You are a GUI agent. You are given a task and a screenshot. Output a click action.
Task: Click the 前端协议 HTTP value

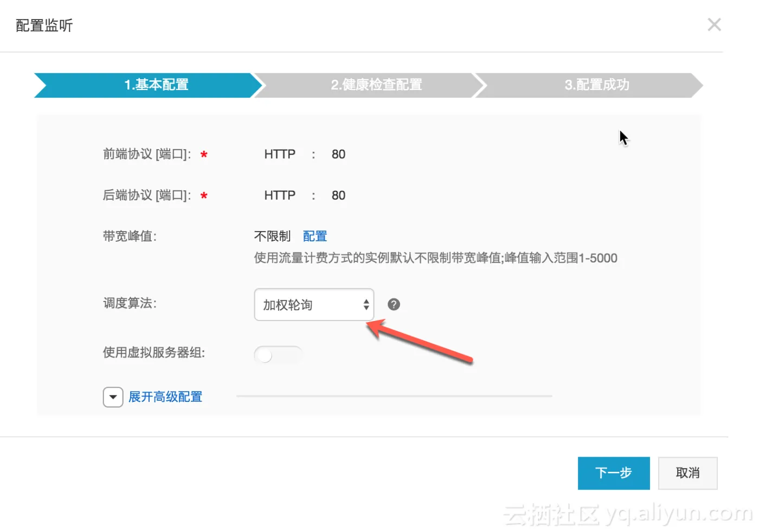[280, 155]
